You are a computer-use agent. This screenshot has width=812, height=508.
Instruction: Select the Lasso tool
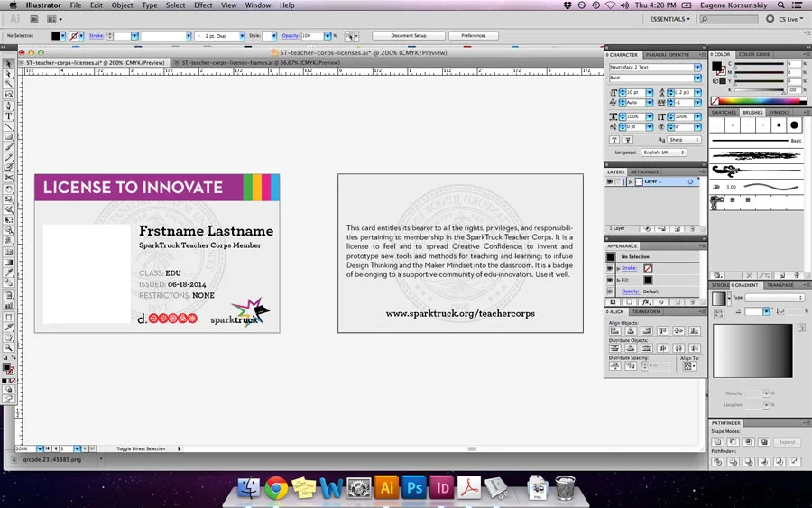point(8,94)
